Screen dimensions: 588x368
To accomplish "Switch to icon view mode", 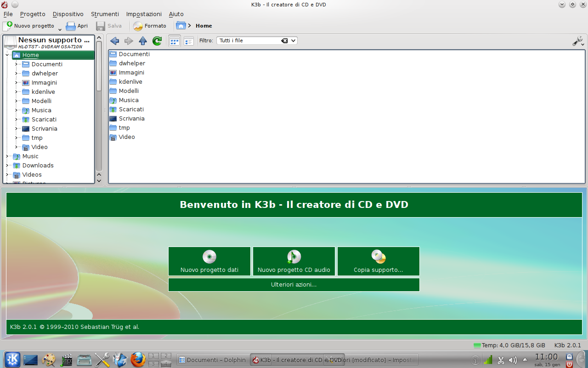I will coord(175,41).
